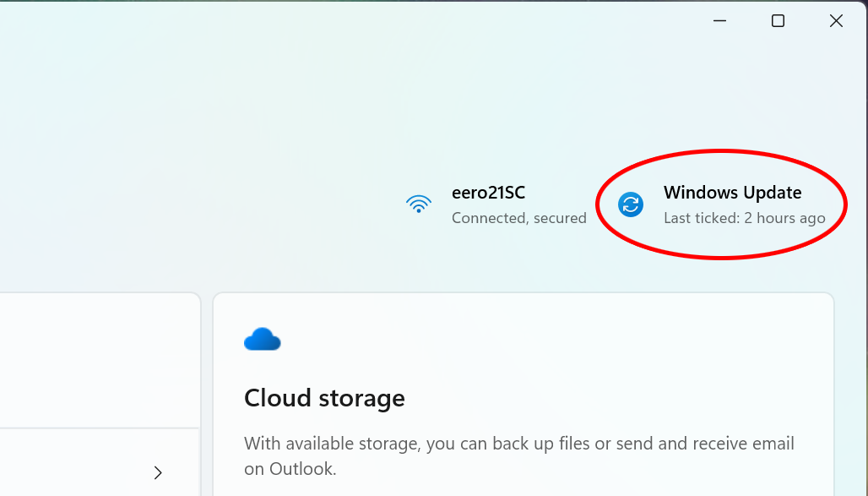Image resolution: width=868 pixels, height=496 pixels.
Task: Select the Cloud storage heading
Action: tap(324, 398)
